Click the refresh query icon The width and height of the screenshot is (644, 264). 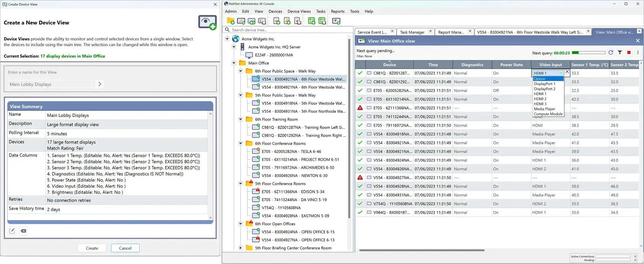(x=611, y=53)
